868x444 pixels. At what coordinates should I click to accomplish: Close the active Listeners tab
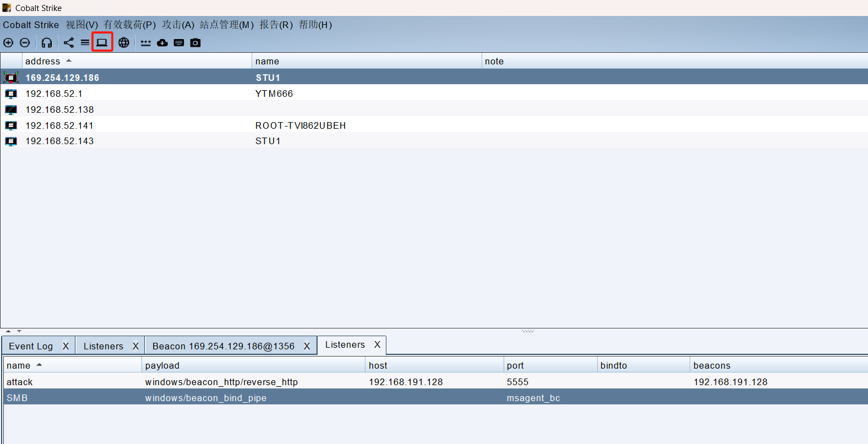click(x=377, y=344)
